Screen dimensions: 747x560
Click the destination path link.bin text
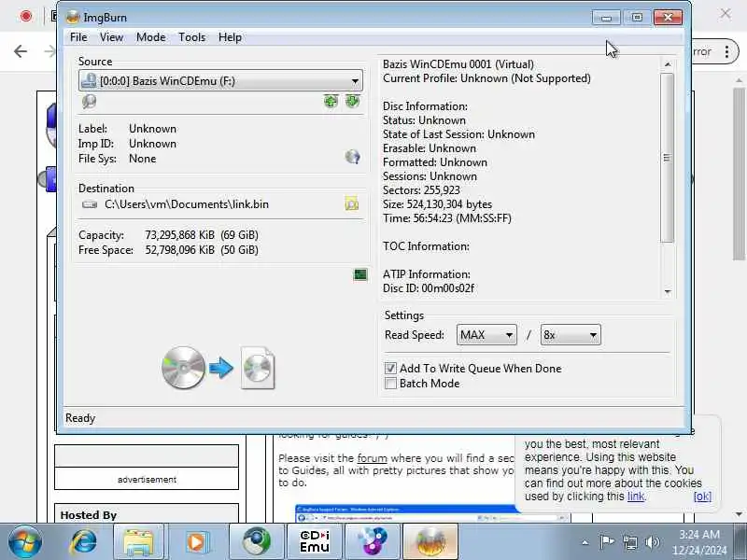tap(187, 204)
